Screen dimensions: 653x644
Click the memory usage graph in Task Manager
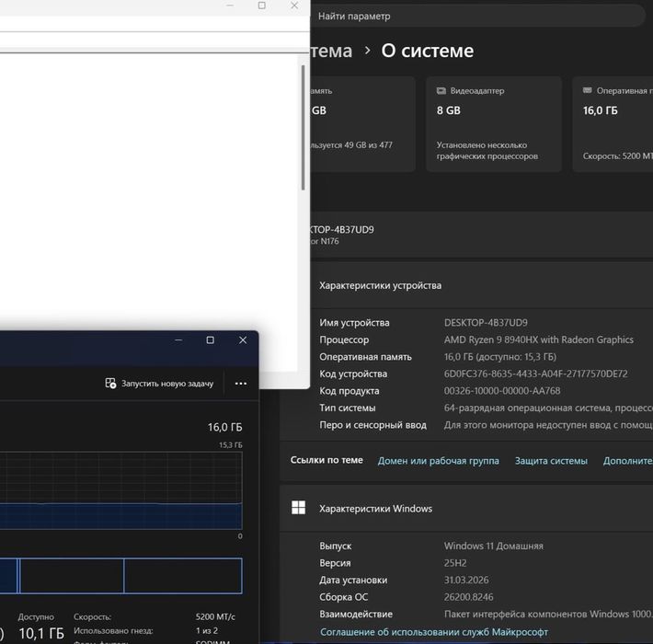point(120,490)
